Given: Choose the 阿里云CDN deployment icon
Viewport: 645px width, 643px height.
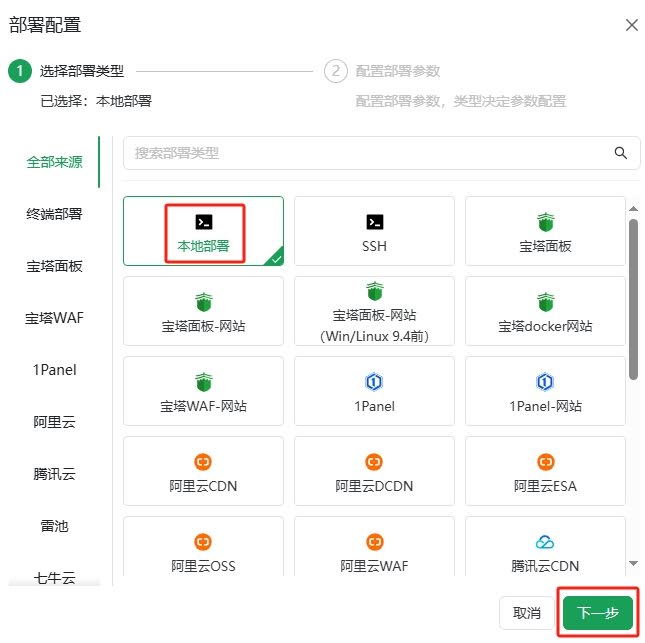Looking at the screenshot, I should 203,462.
